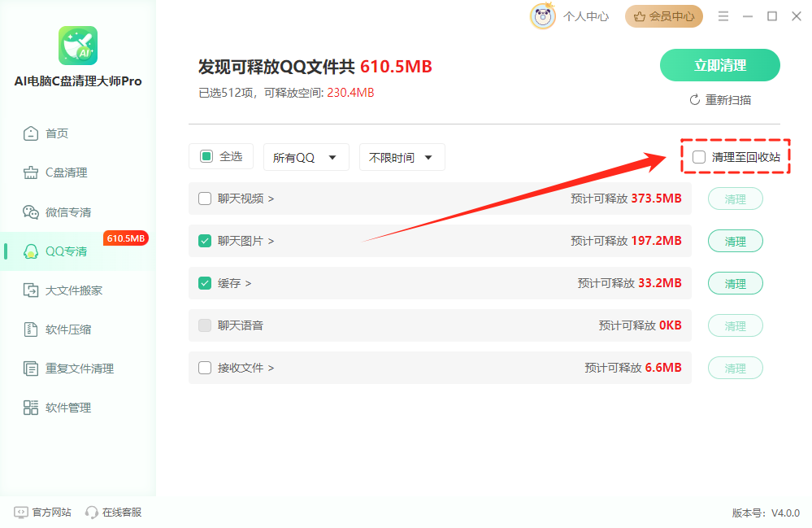The image size is (812, 528).
Task: Click the 软件管理 grid icon
Action: coord(31,408)
